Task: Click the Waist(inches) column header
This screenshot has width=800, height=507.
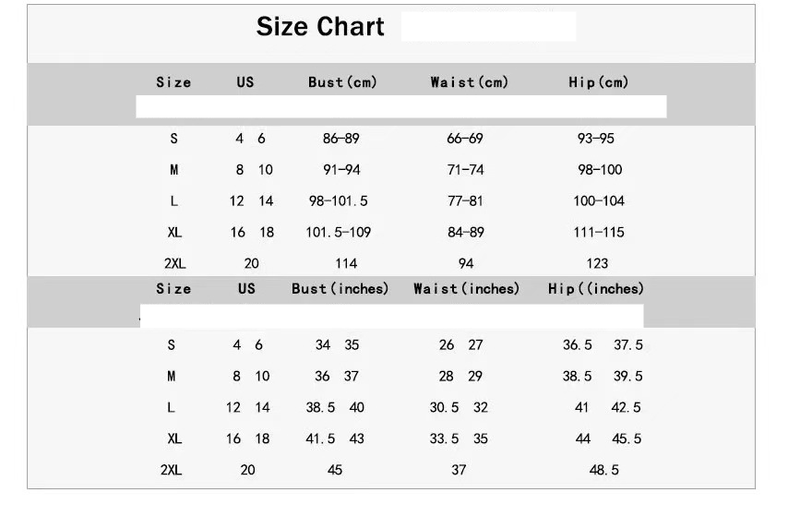Action: pyautogui.click(x=466, y=288)
